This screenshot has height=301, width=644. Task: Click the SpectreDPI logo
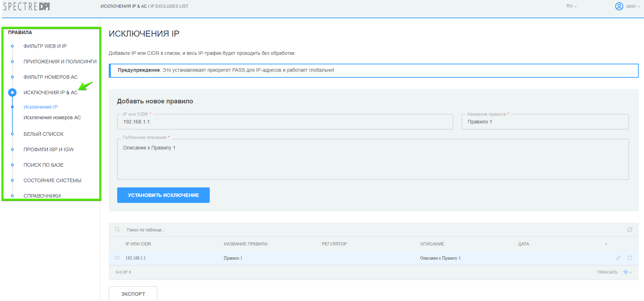tap(27, 6)
